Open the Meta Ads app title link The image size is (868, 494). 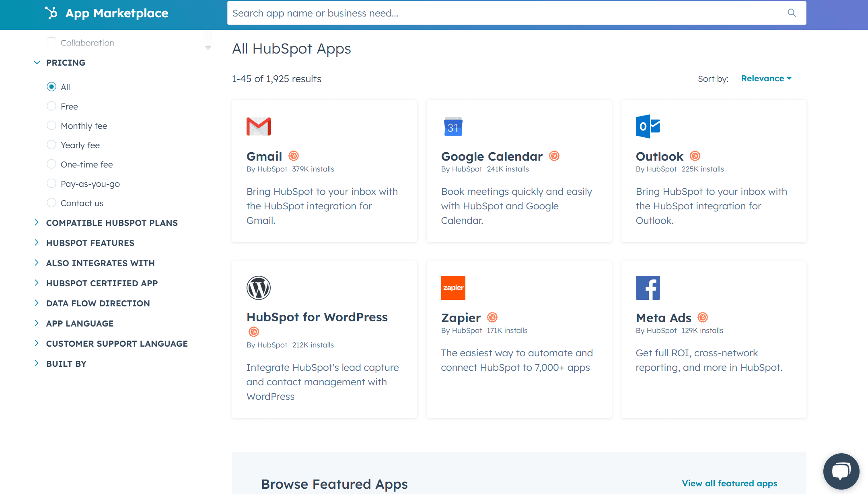[x=663, y=318]
